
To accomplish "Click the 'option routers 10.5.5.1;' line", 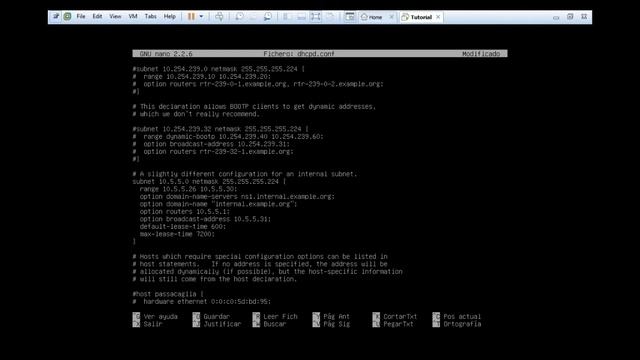I will pyautogui.click(x=184, y=211).
